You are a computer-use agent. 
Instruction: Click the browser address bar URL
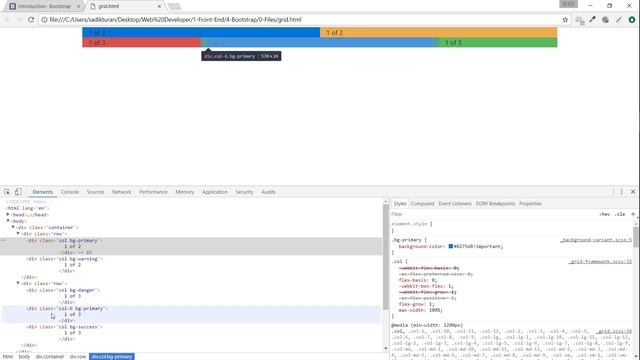pos(176,20)
